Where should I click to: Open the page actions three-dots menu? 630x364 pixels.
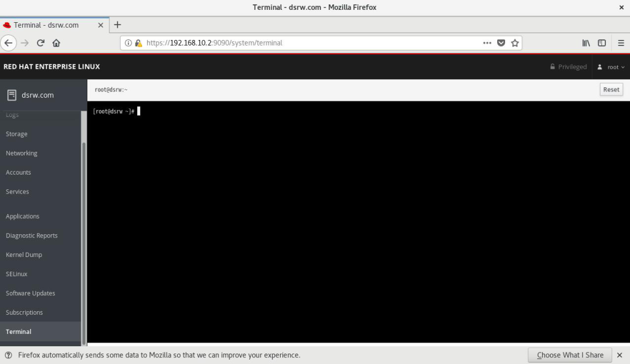pos(487,43)
